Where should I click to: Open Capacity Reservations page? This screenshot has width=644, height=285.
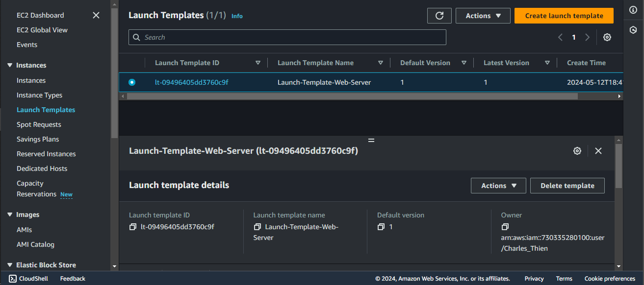[x=36, y=189]
